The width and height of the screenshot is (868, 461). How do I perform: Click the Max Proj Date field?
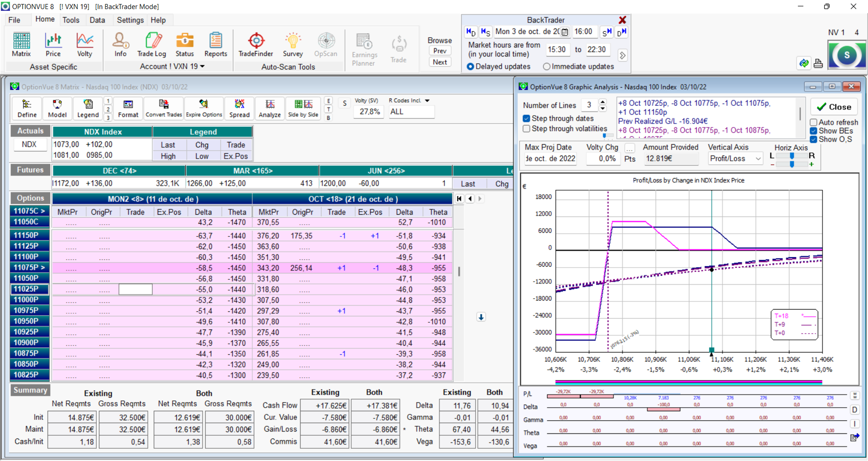tap(550, 159)
